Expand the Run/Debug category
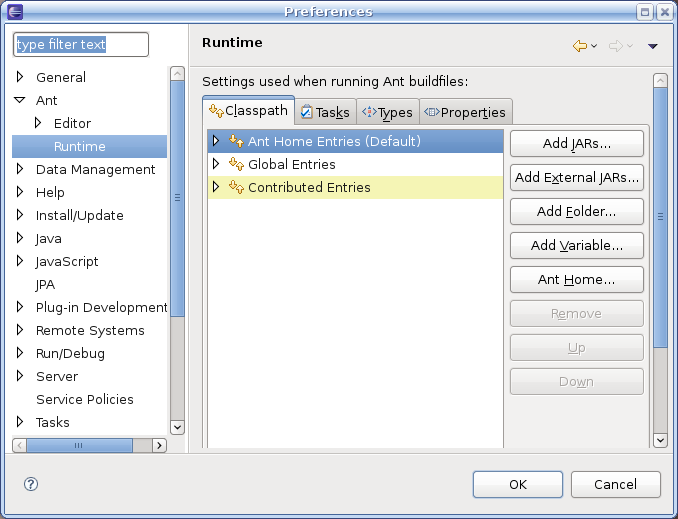The image size is (678, 519). pyautogui.click(x=19, y=352)
